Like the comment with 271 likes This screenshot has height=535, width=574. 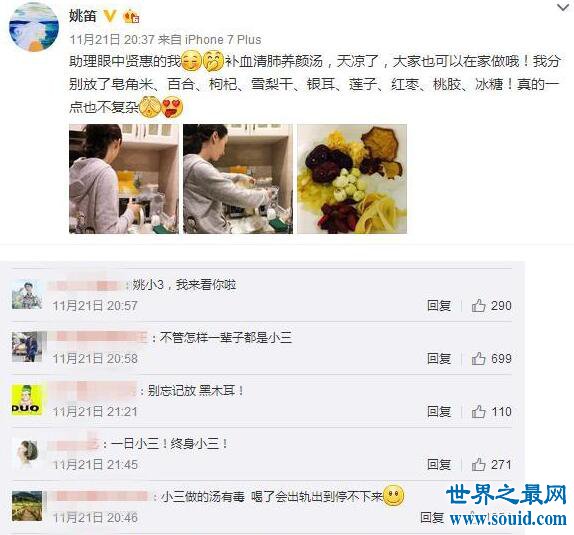click(479, 464)
